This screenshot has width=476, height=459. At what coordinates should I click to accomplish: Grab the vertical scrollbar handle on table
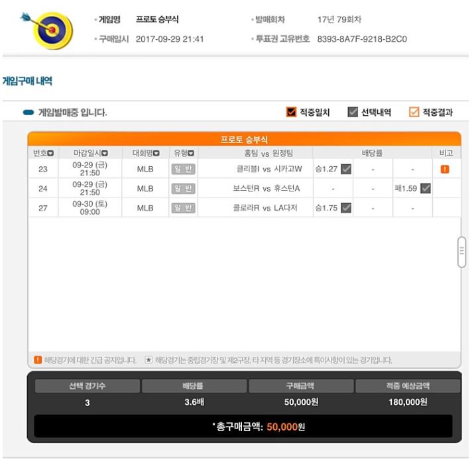461,252
